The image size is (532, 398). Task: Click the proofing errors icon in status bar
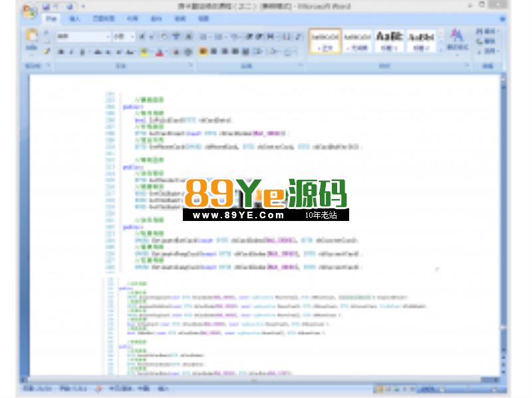coord(98,389)
